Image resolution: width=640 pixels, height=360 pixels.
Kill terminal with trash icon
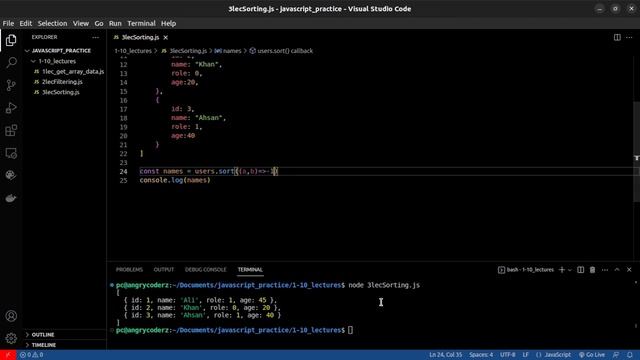592,270
